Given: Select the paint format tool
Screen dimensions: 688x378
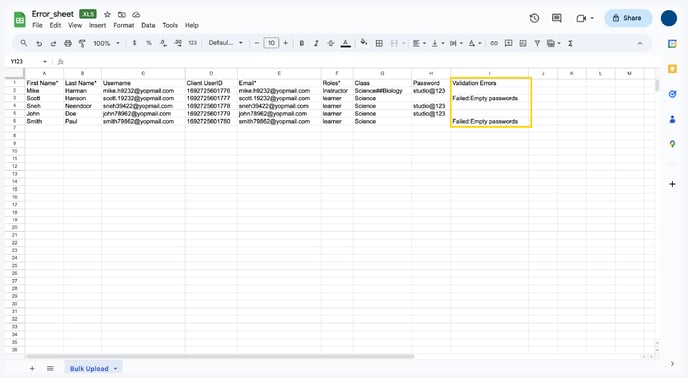Looking at the screenshot, I should pos(82,43).
